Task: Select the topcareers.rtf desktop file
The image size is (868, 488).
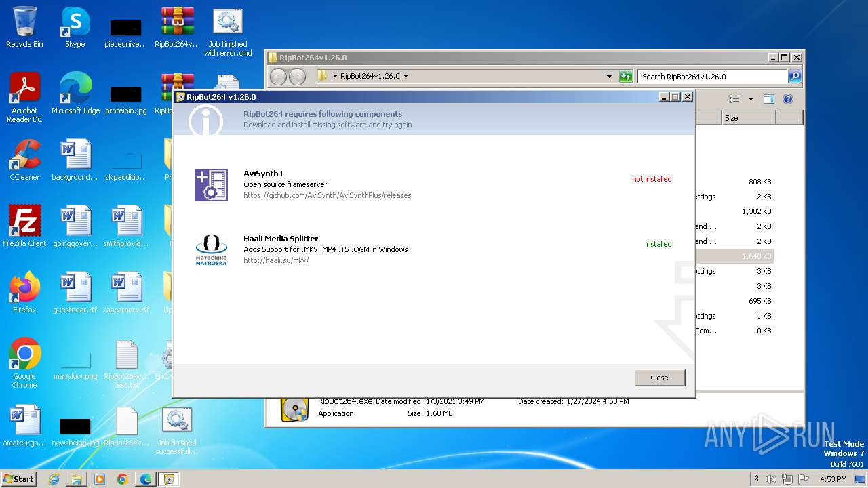Action: click(126, 293)
